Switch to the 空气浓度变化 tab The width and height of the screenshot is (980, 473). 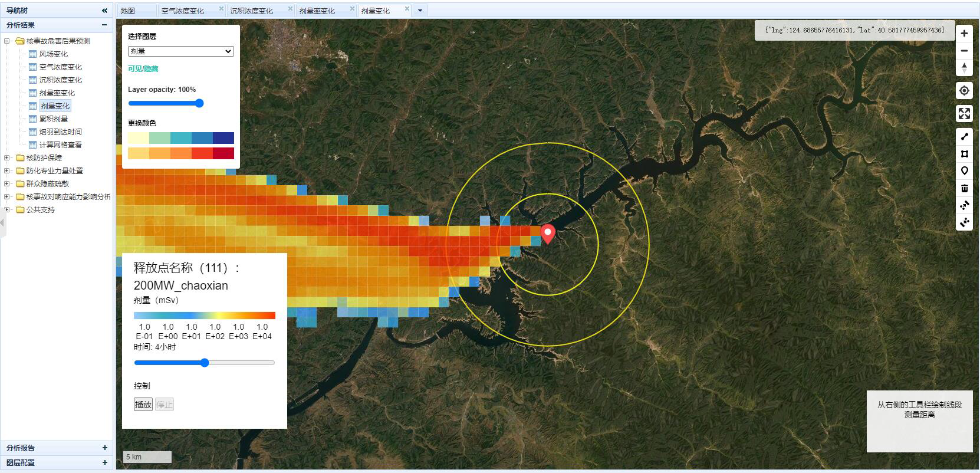[183, 11]
